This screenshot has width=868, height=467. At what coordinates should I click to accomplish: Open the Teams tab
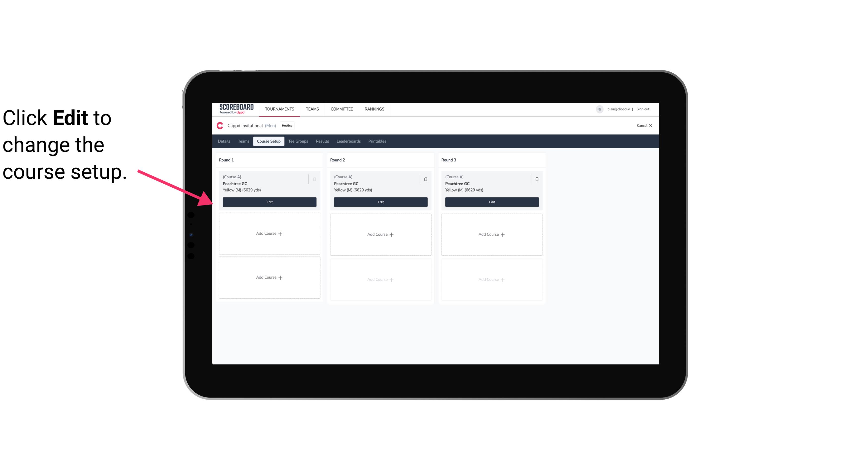[243, 141]
